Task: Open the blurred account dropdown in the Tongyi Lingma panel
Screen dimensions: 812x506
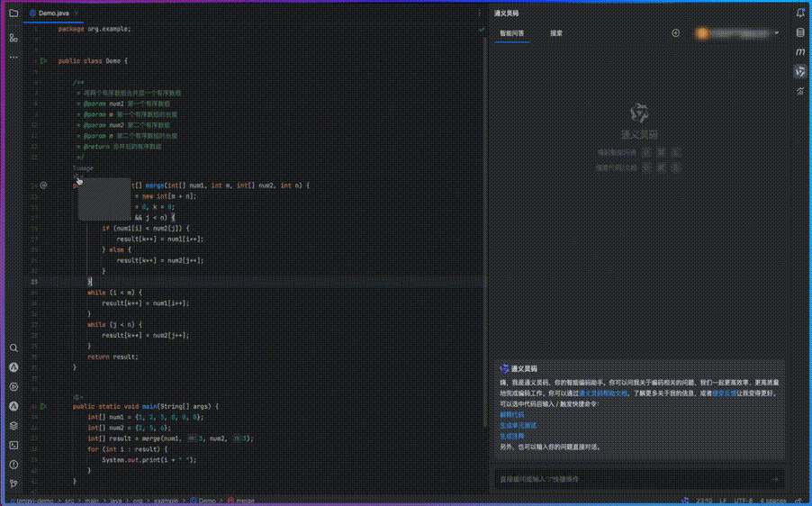Action: 737,33
